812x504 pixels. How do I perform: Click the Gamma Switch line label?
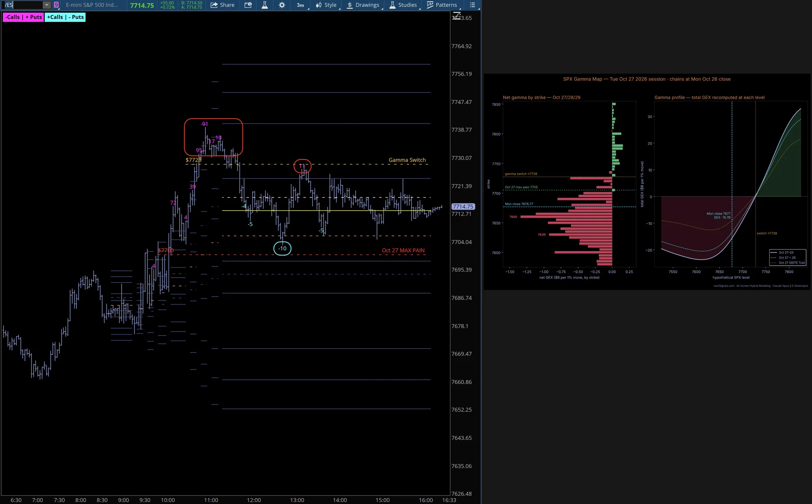coord(407,160)
